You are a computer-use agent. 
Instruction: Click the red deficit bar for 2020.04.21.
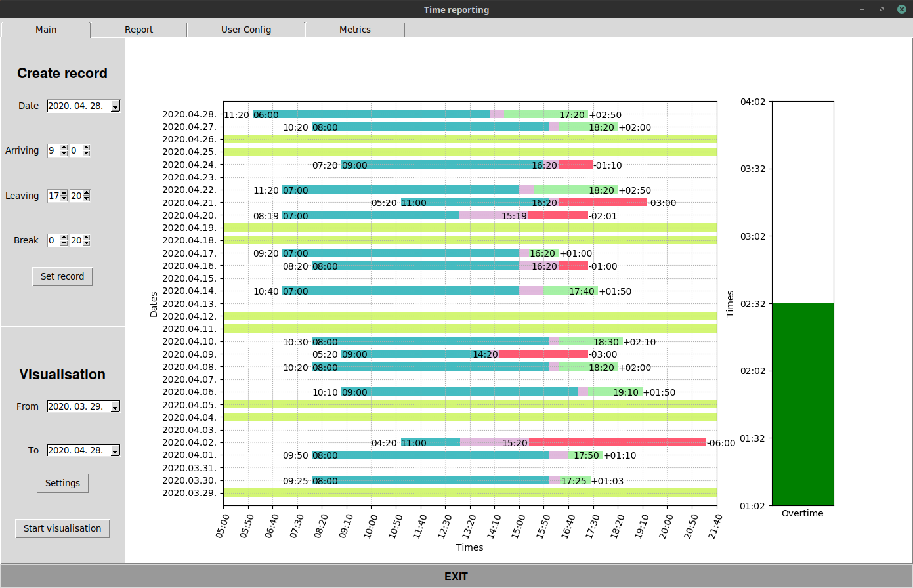603,202
